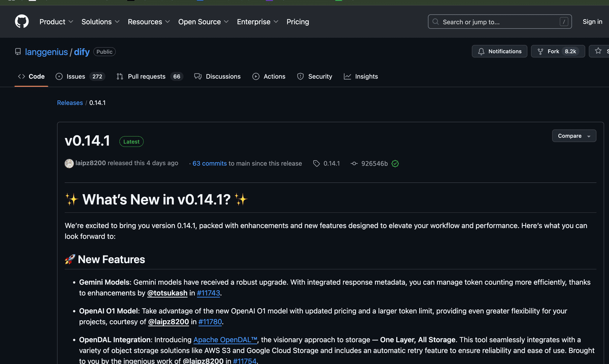609x364 pixels.
Task: Click the GitHub Octocat logo
Action: (x=22, y=22)
